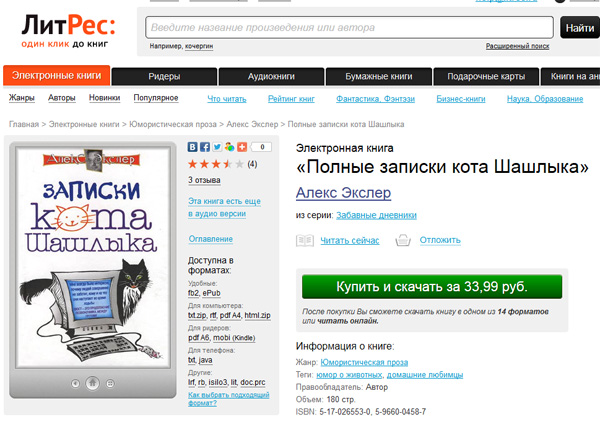Open the Аудиокниги tab
Screen dimensions: 600x427
coord(271,77)
